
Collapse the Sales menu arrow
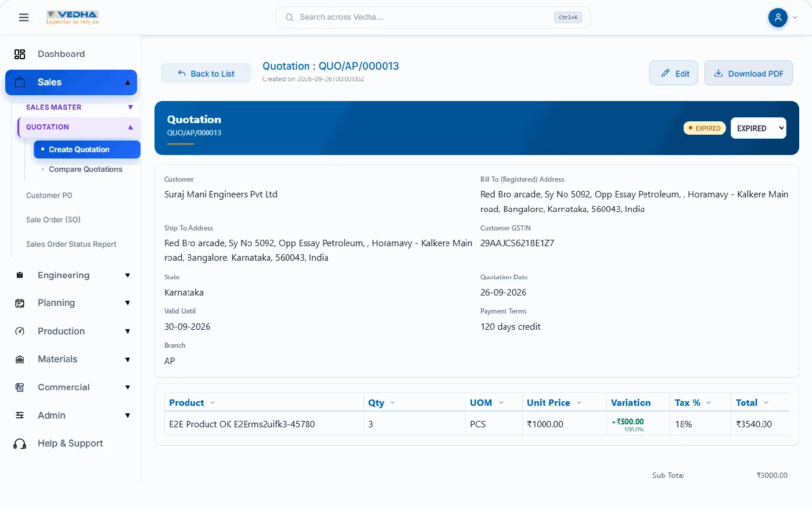coord(128,82)
